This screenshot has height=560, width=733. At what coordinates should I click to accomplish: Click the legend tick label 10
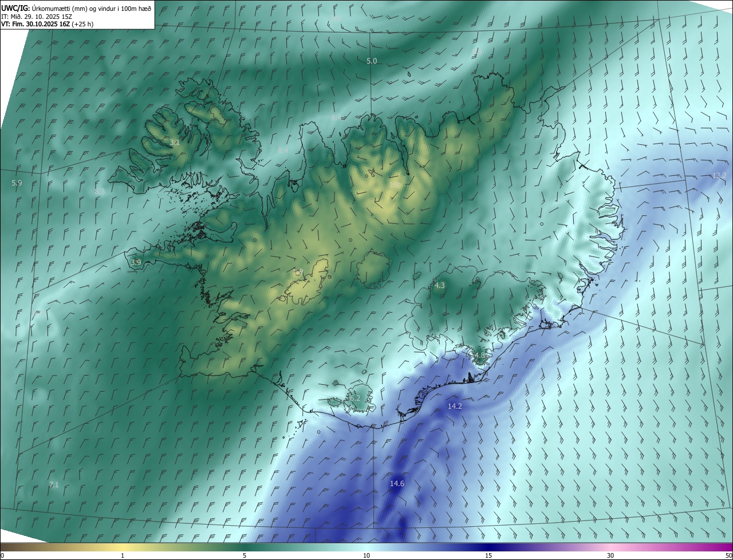[366, 555]
